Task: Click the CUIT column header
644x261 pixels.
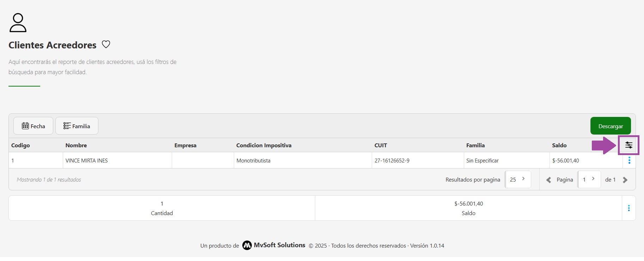Action: point(381,146)
